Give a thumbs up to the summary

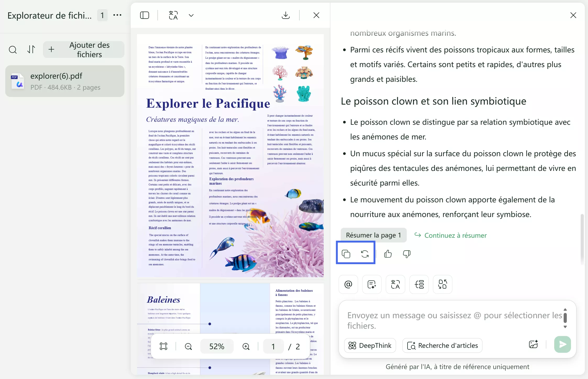[x=387, y=254]
